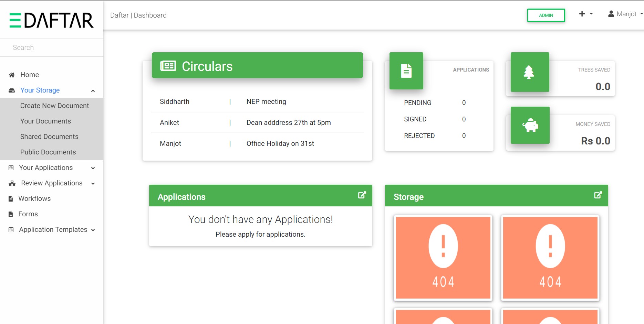Open Shared Documents
Screen dimensions: 644x324
(49, 137)
